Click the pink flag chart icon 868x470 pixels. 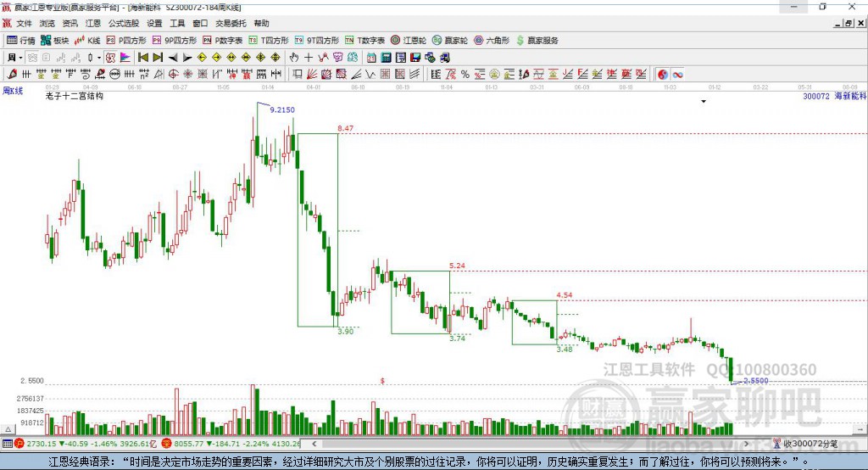(x=125, y=58)
